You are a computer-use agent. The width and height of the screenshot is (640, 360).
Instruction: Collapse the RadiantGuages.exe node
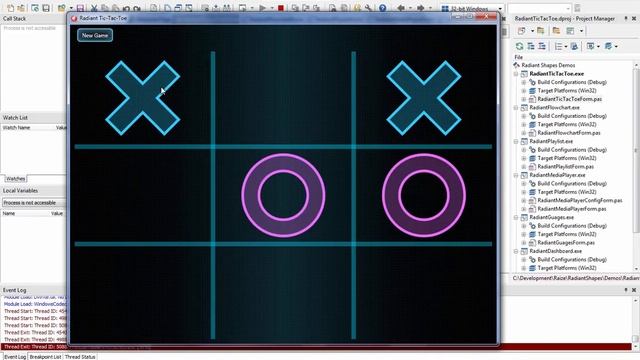point(516,218)
